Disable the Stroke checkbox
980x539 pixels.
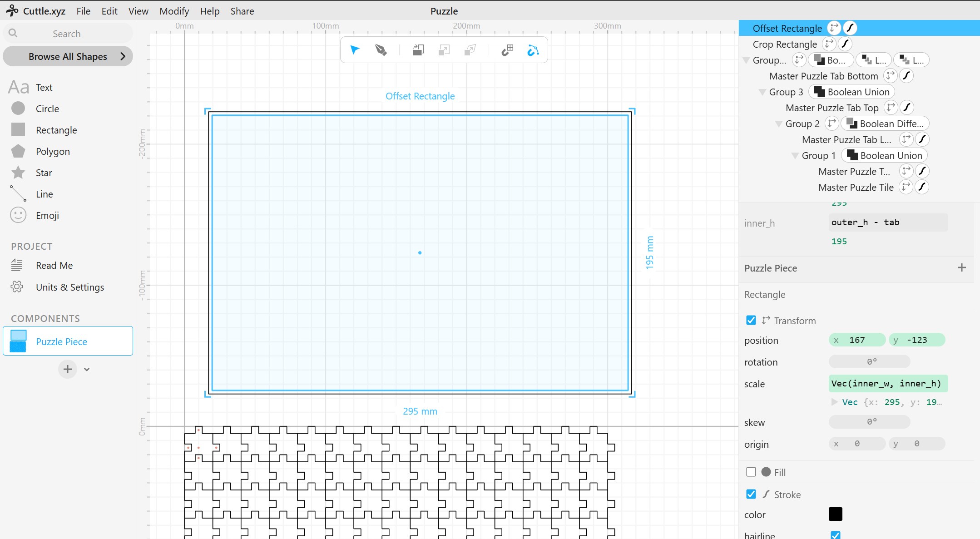point(751,494)
